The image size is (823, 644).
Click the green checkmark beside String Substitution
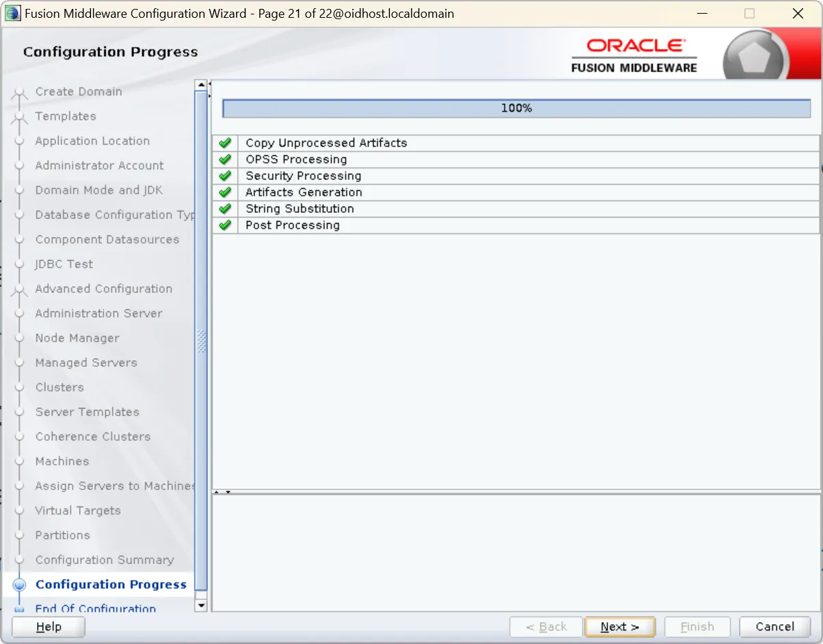coord(224,209)
